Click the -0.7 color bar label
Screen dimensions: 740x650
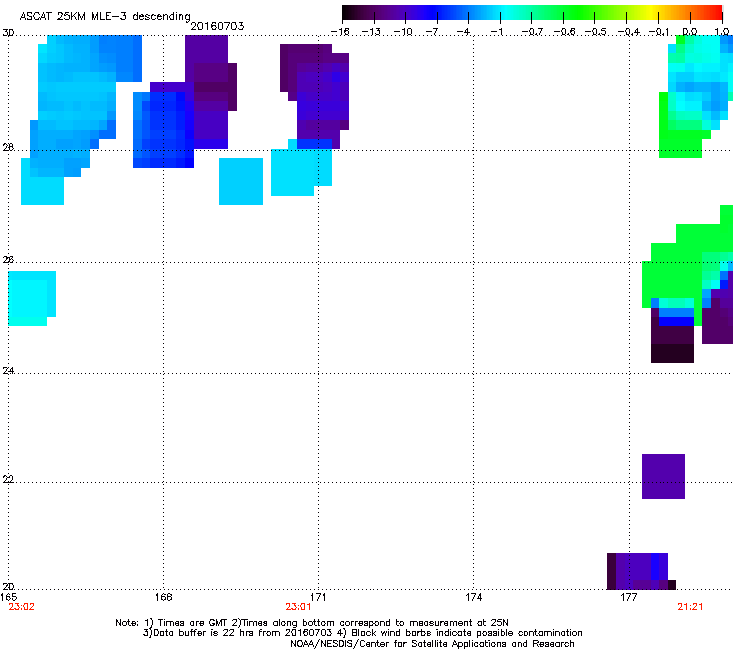tap(532, 32)
